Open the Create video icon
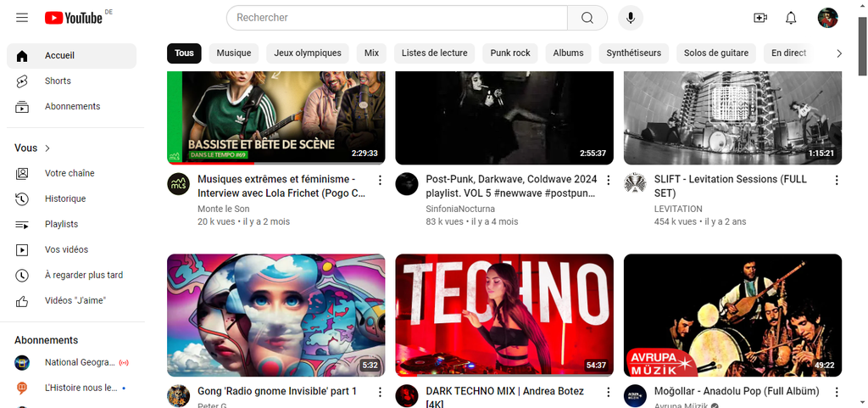Screen dimensions: 868x408 coord(760,18)
